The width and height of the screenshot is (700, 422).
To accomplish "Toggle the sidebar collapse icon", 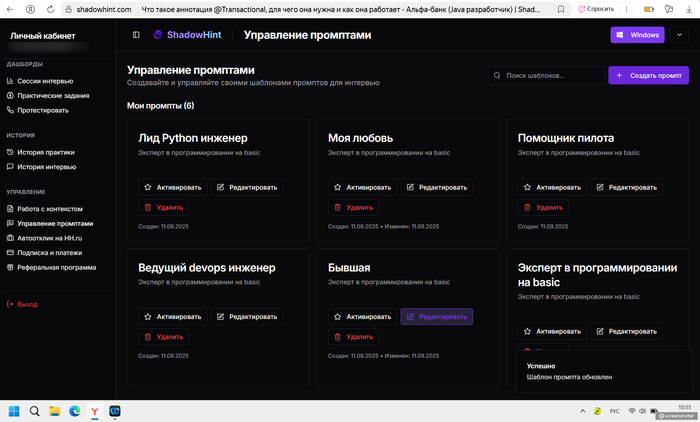I will tap(136, 35).
